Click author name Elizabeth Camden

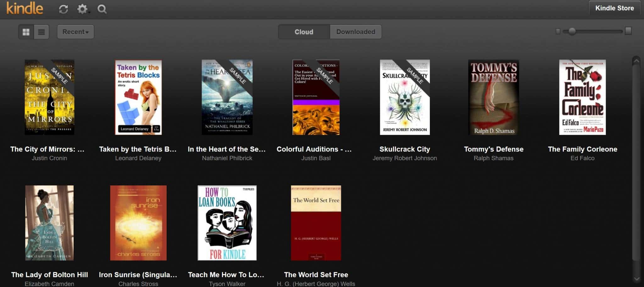[x=49, y=284]
